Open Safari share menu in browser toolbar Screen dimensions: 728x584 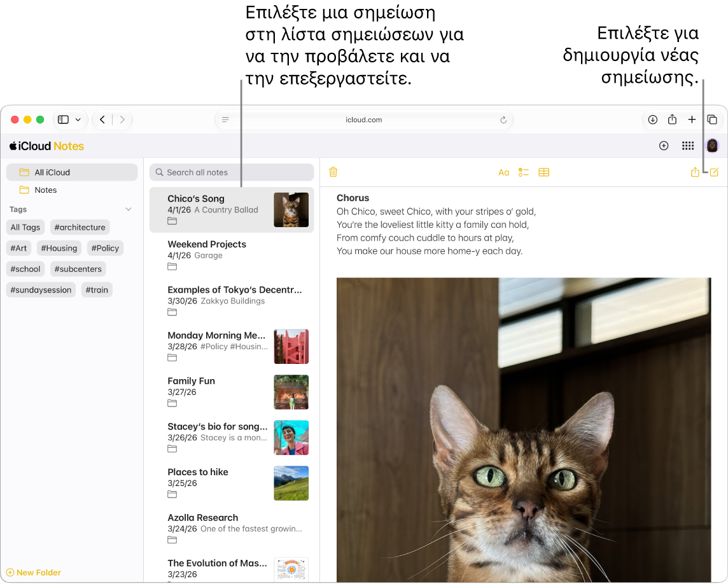point(672,120)
